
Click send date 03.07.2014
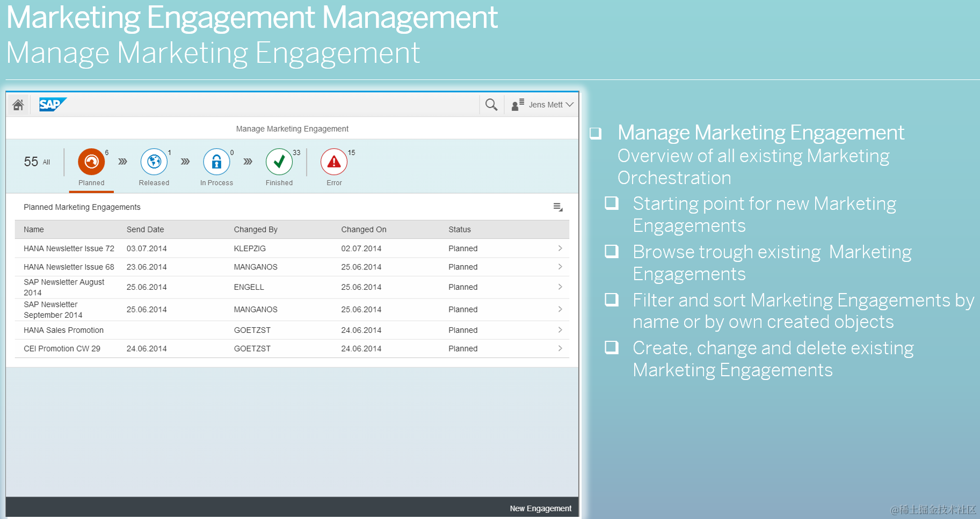[147, 248]
